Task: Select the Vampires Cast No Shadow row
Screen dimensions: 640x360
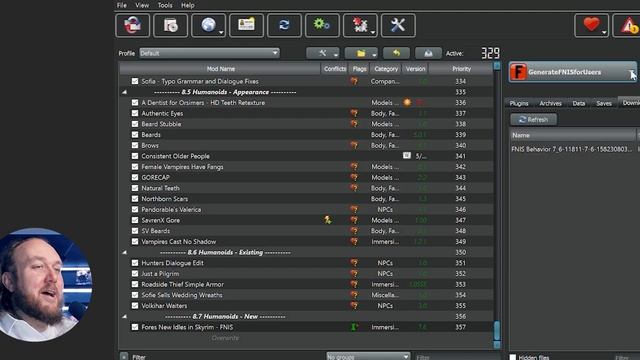Action: [x=306, y=242]
